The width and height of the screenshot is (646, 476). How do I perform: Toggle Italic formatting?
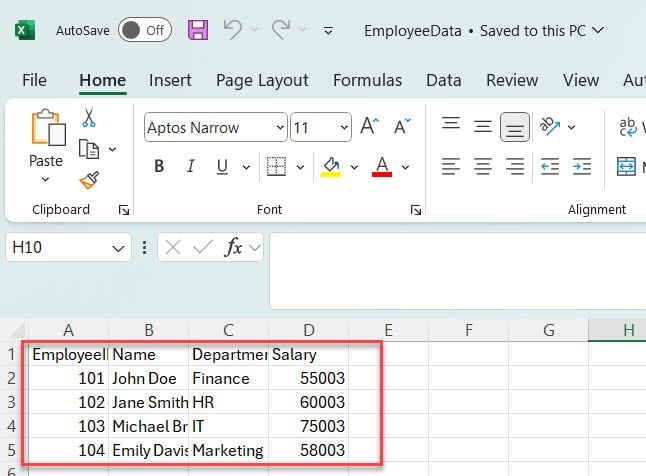click(x=190, y=166)
